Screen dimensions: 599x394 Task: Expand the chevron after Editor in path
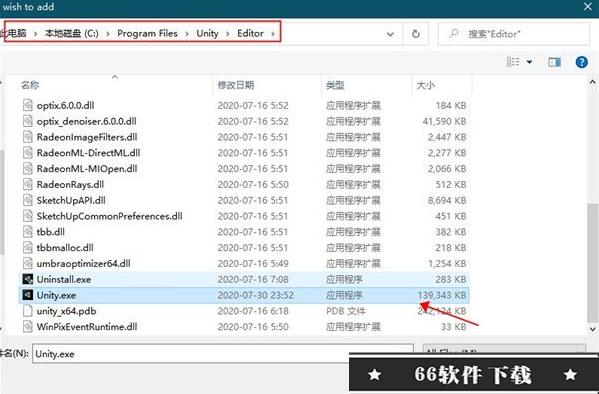(x=273, y=34)
